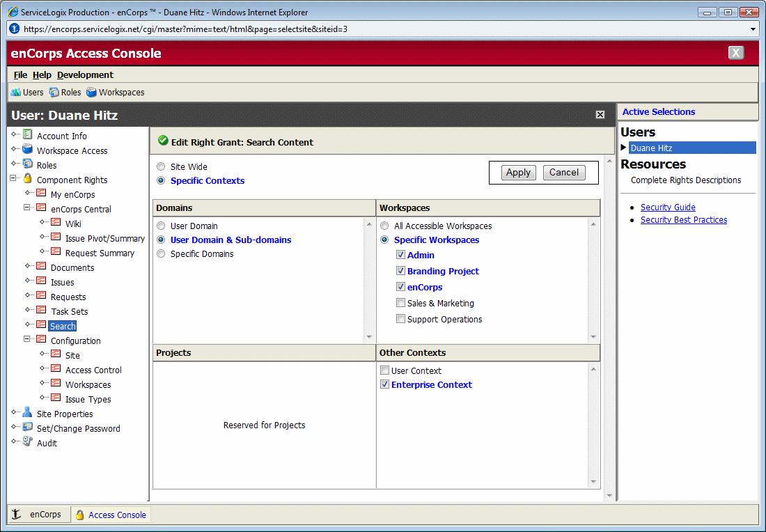Click the Request Summary component icon
This screenshot has width=766, height=532.
point(56,251)
